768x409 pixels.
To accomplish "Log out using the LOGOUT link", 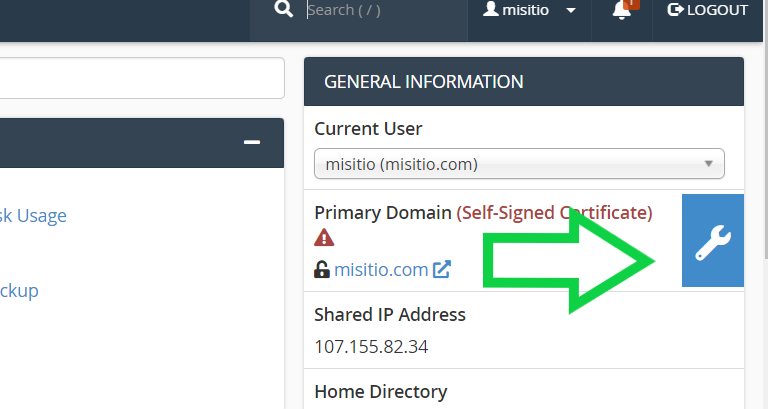I will pyautogui.click(x=708, y=10).
